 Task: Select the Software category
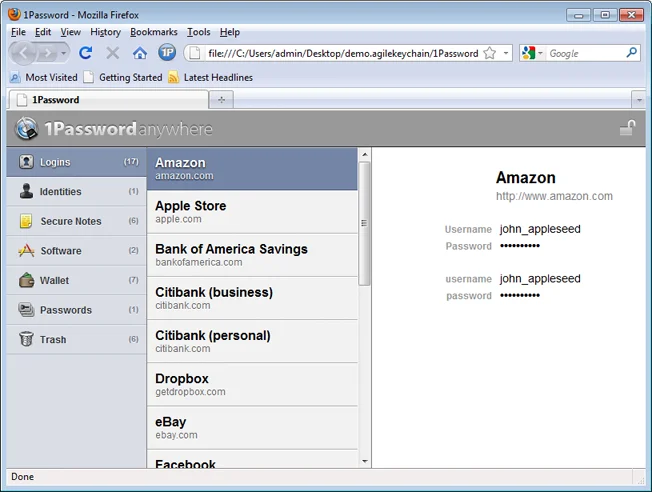coord(77,250)
